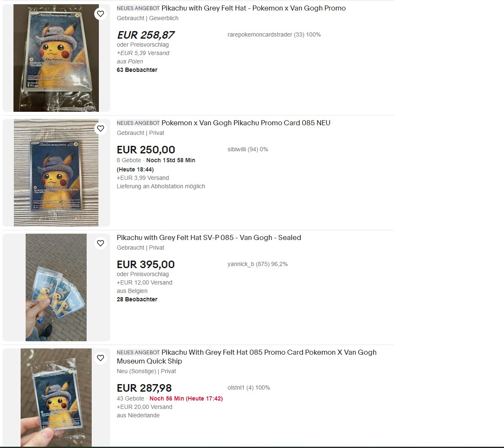504x448 pixels.
Task: Click the 8 Gebote bid count
Action: [129, 160]
